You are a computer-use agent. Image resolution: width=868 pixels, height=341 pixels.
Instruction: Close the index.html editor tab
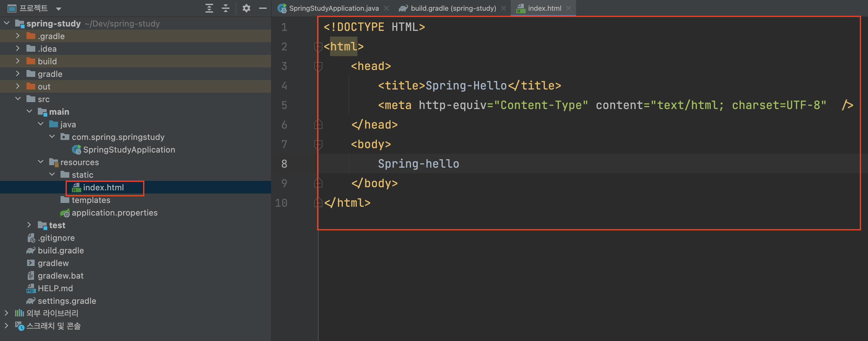[x=569, y=9]
